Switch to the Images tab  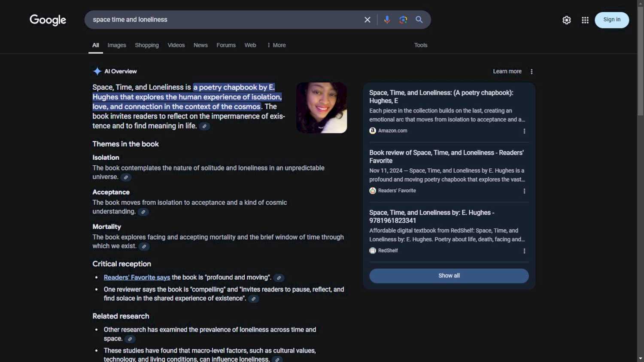click(x=117, y=45)
